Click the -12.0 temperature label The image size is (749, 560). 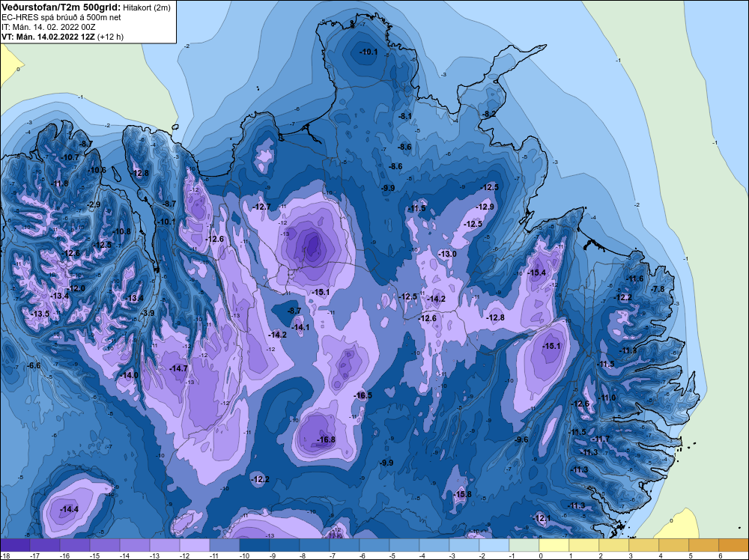click(76, 288)
